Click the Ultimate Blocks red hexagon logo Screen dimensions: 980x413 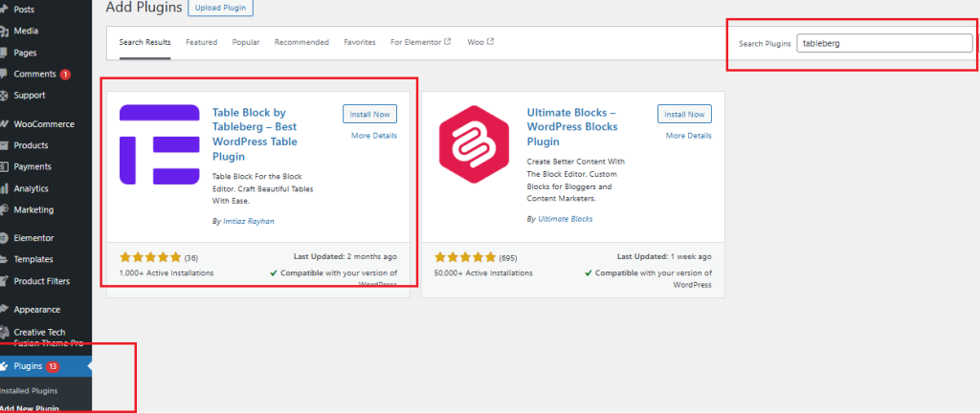tap(474, 144)
